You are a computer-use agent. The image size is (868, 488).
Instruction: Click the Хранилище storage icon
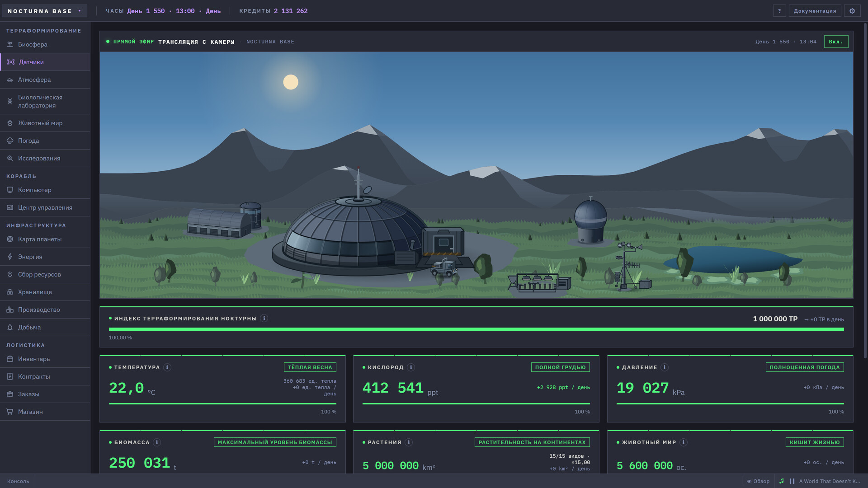click(x=10, y=292)
